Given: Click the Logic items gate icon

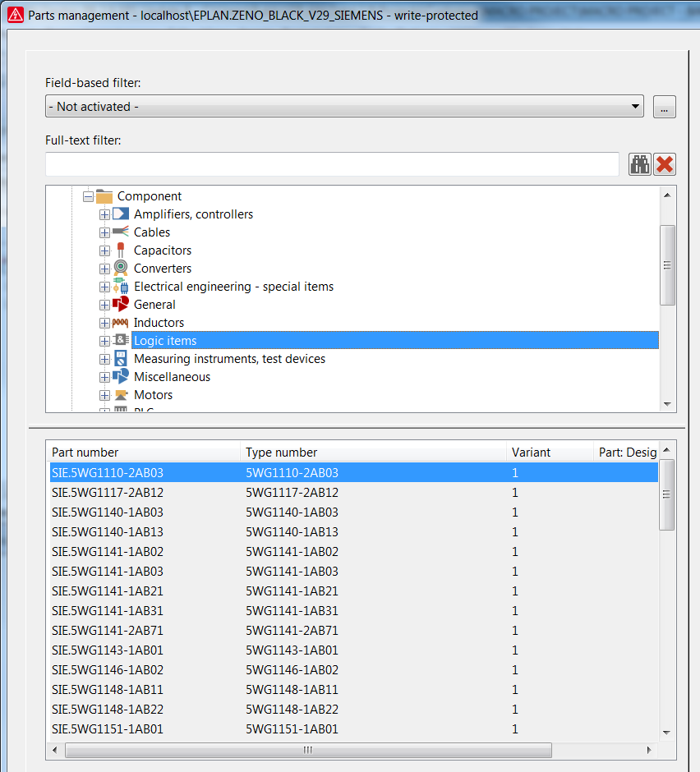Looking at the screenshot, I should (x=121, y=340).
